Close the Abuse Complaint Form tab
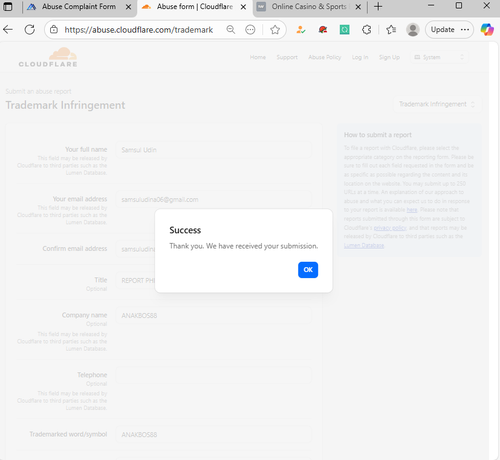Image resolution: width=500 pixels, height=460 pixels. click(128, 7)
